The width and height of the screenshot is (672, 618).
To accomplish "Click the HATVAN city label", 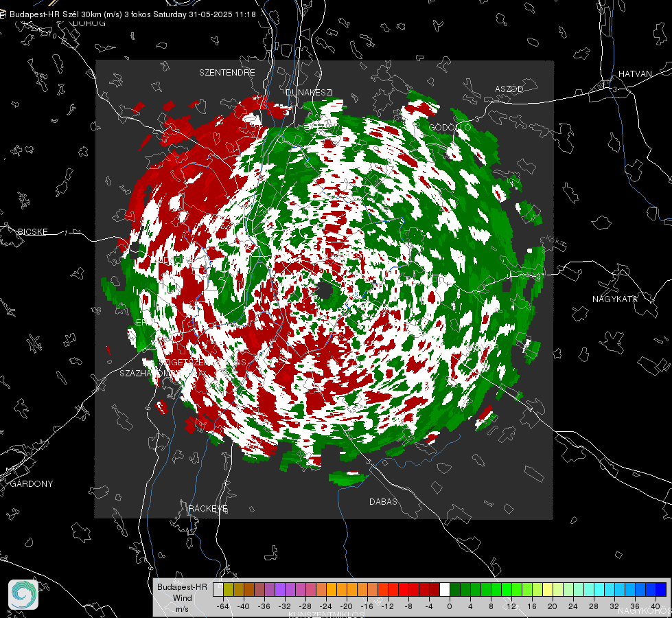I will pos(635,73).
